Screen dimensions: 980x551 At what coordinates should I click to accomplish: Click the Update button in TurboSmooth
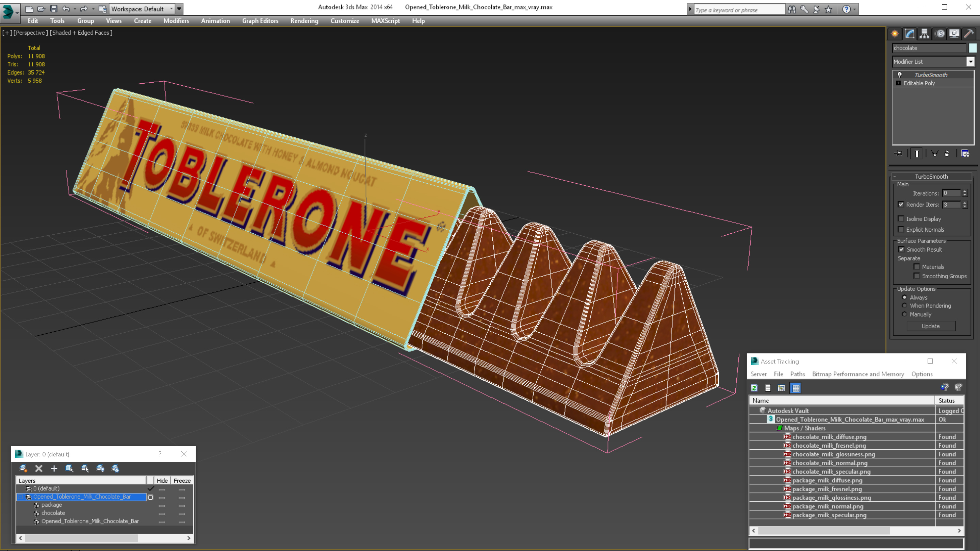(931, 326)
